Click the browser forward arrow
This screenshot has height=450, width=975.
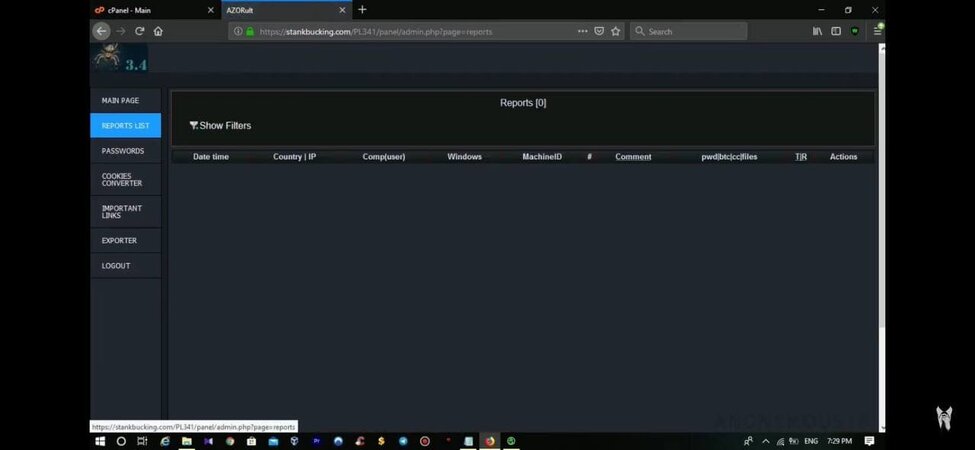pos(121,31)
